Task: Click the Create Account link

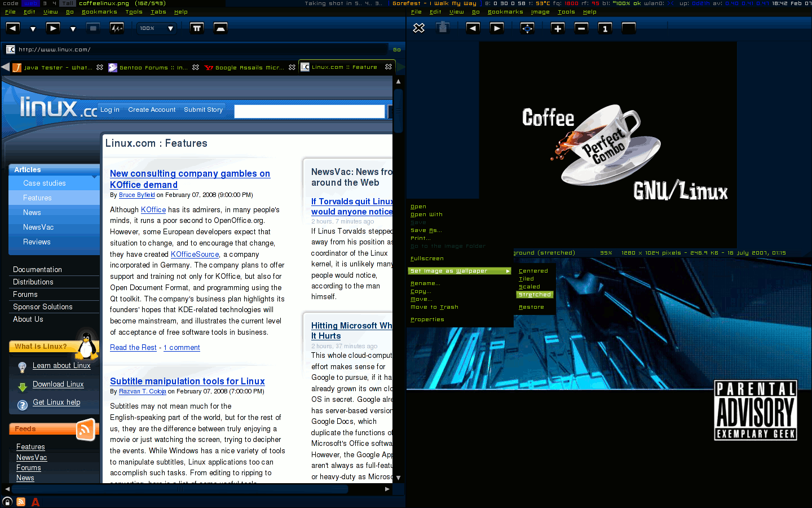Action: point(152,110)
